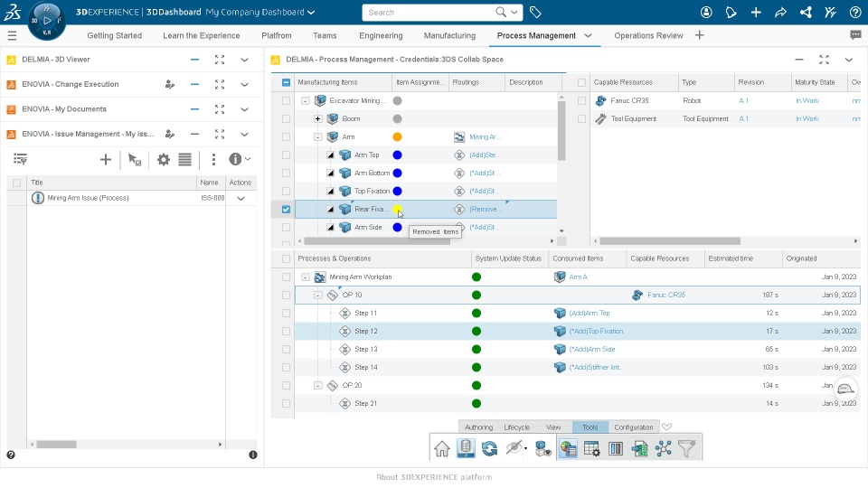This screenshot has height=488, width=868.
Task: Open the Mining Ar... routing link
Action: [485, 137]
